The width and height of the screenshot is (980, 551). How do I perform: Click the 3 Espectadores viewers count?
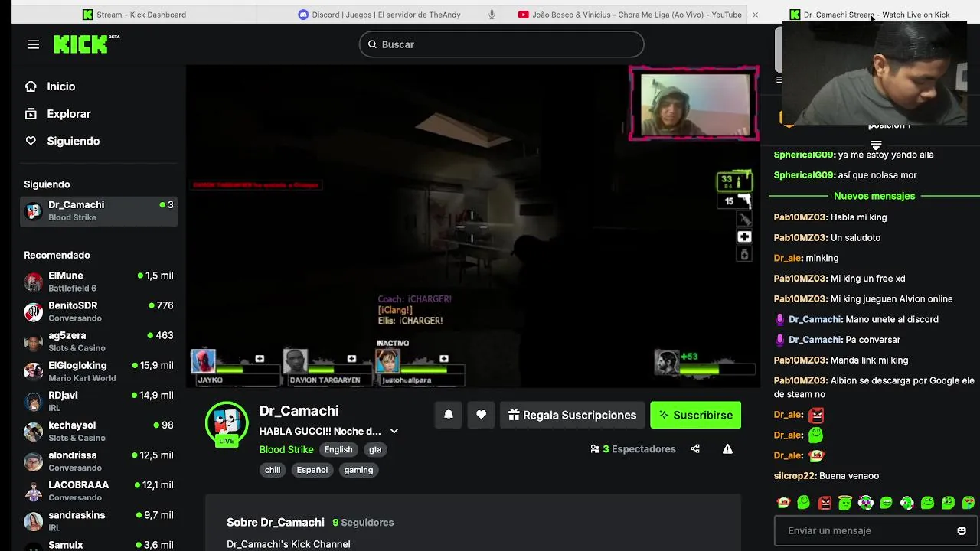point(633,449)
